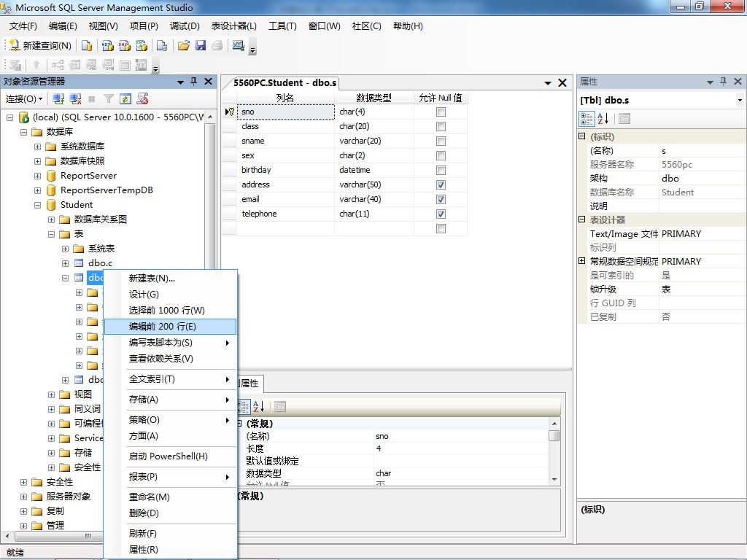Expand the ReportServerTempDB database node
This screenshot has width=747, height=560.
[37, 190]
